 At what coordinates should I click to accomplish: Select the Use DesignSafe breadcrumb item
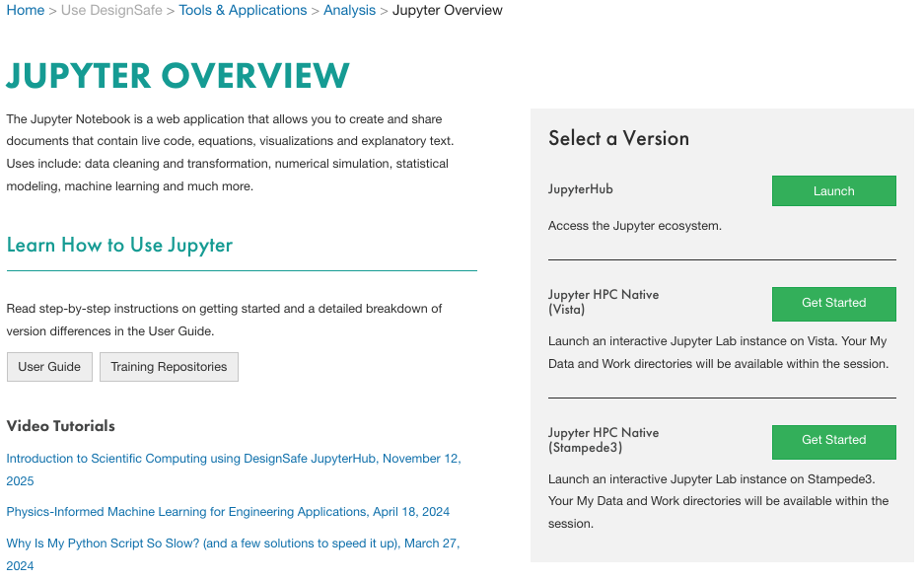click(110, 10)
